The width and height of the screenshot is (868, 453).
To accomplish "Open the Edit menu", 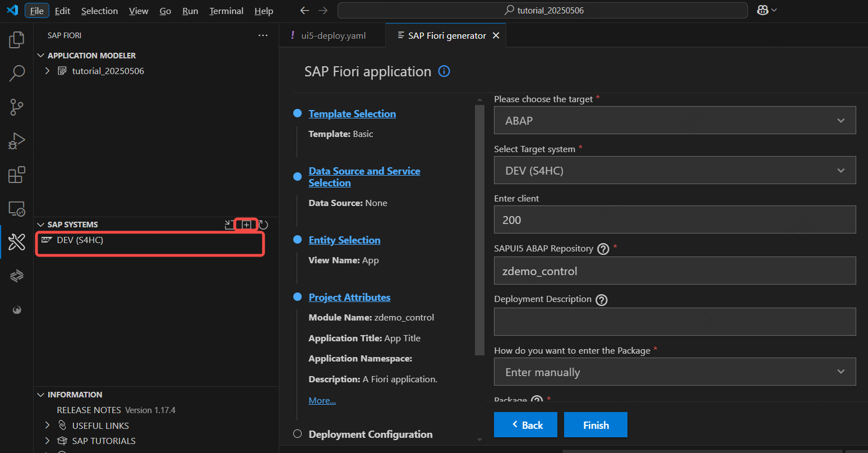I will (x=62, y=11).
